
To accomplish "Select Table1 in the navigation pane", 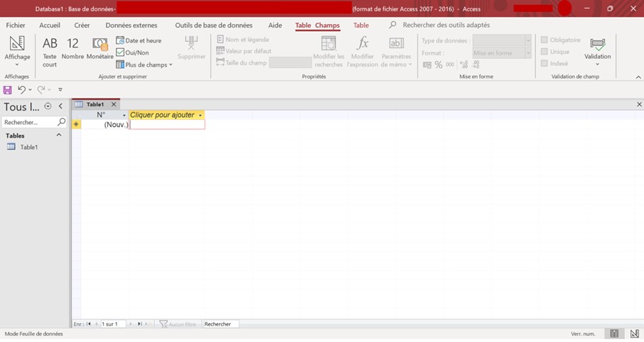I will pyautogui.click(x=28, y=147).
